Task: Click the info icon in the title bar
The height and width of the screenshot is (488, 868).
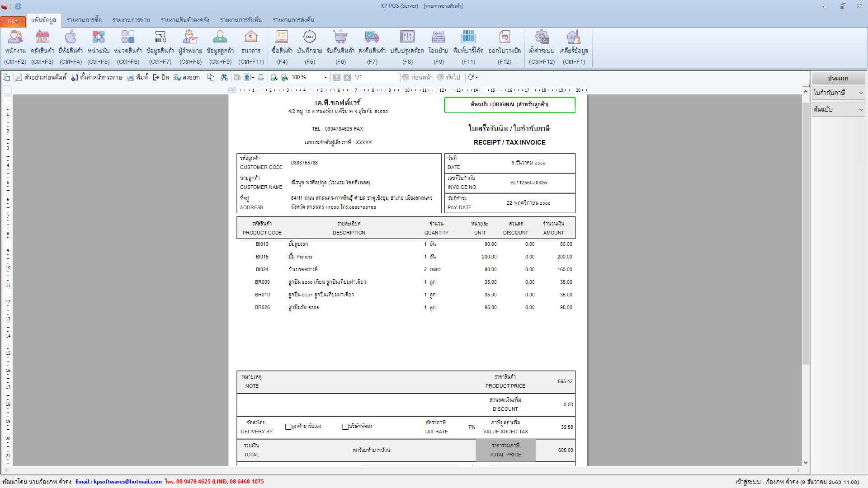Action: point(18,6)
